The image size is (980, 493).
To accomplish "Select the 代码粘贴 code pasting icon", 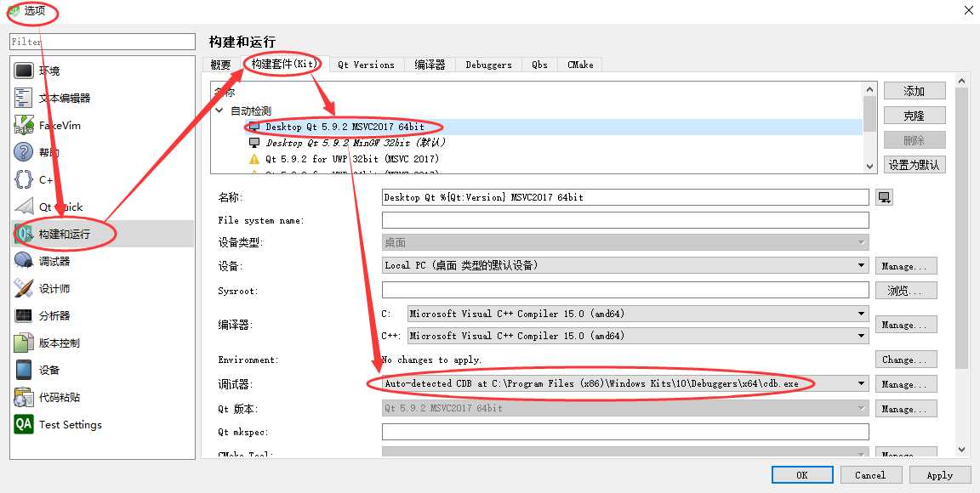I will [x=24, y=397].
